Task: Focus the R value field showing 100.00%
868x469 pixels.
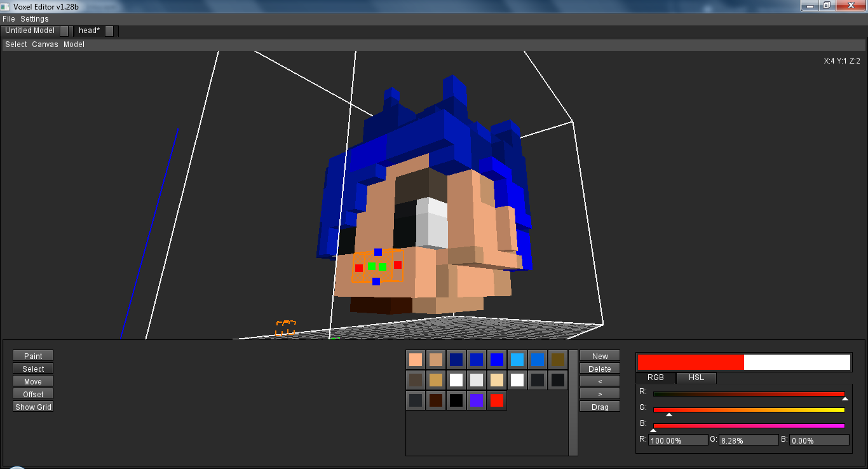Action: coord(678,440)
